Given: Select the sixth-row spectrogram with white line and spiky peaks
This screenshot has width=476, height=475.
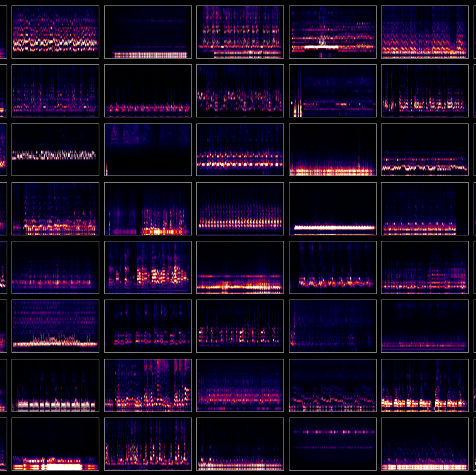Looking at the screenshot, I should 55,326.
